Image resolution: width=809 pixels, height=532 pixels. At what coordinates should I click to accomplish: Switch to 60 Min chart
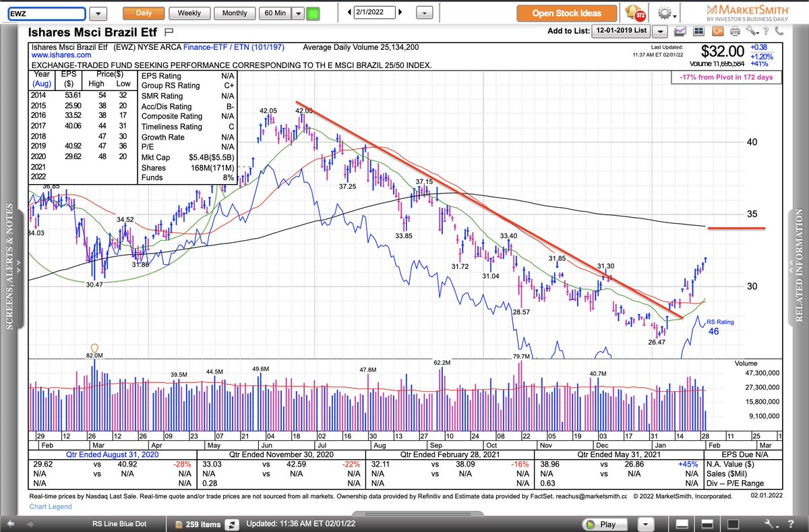tap(276, 13)
